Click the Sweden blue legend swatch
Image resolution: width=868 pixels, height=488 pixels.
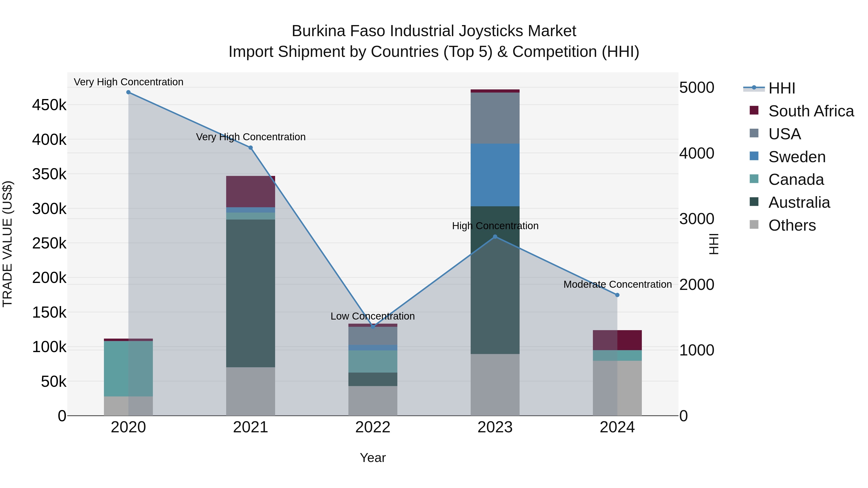pos(754,156)
